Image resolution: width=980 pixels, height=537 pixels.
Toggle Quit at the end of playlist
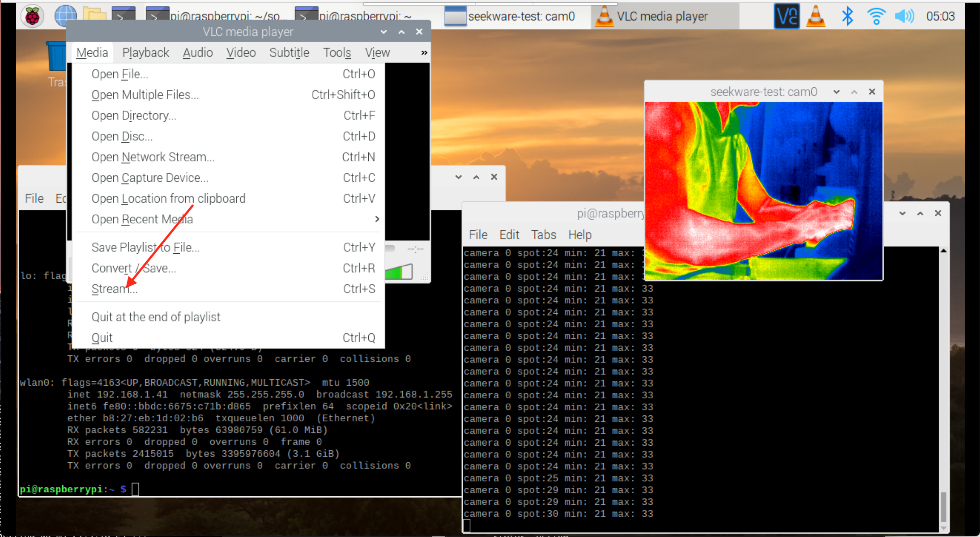pyautogui.click(x=228, y=317)
